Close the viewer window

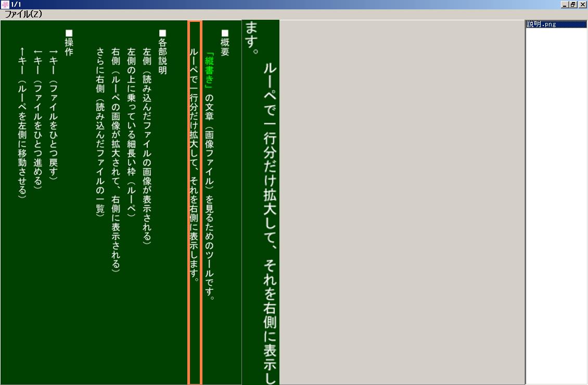click(x=582, y=4)
